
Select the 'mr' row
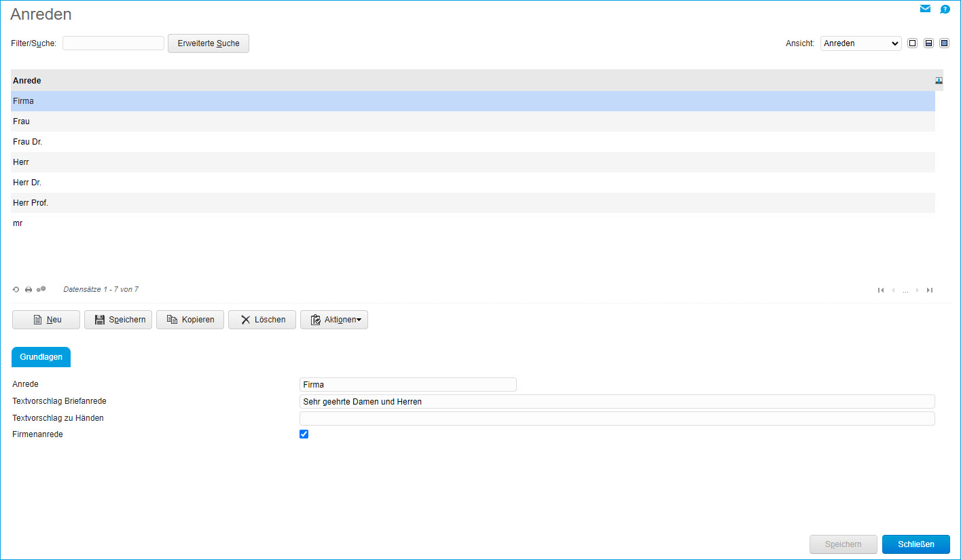click(x=473, y=223)
